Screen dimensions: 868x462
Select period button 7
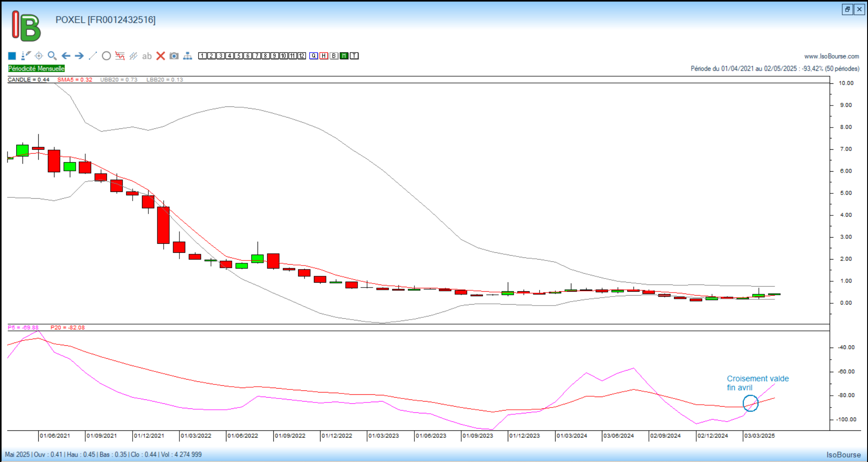[x=257, y=56]
